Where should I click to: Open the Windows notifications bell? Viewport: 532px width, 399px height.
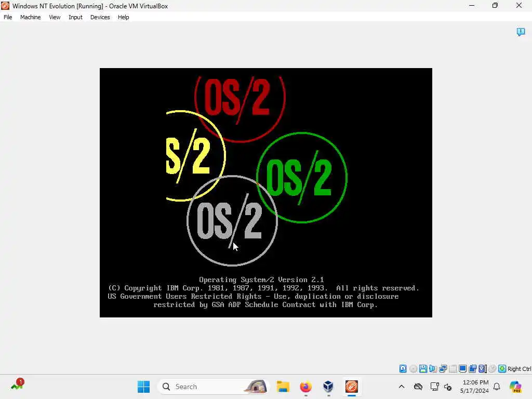click(497, 387)
